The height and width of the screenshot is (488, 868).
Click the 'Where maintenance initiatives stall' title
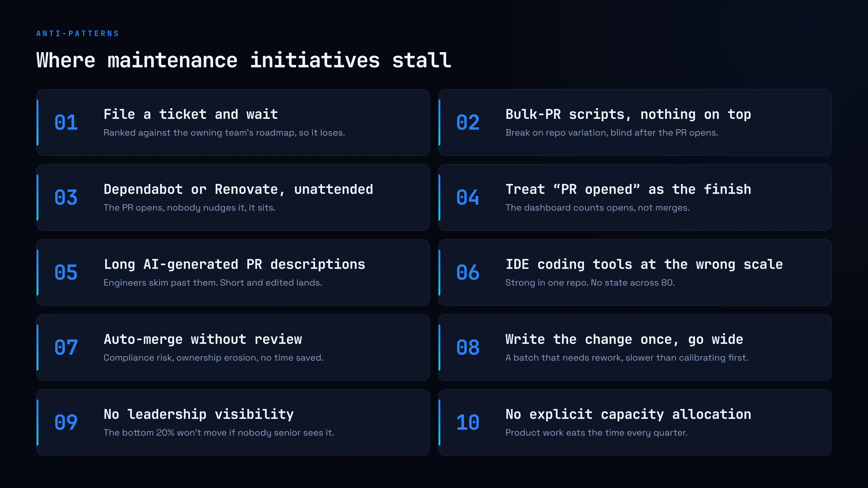click(x=244, y=61)
